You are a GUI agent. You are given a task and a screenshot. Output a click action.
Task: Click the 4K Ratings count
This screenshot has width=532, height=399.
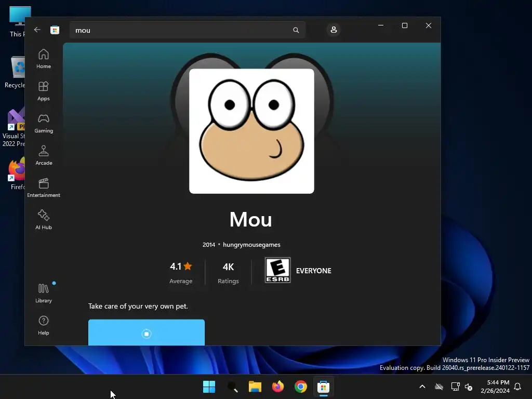[228, 272]
